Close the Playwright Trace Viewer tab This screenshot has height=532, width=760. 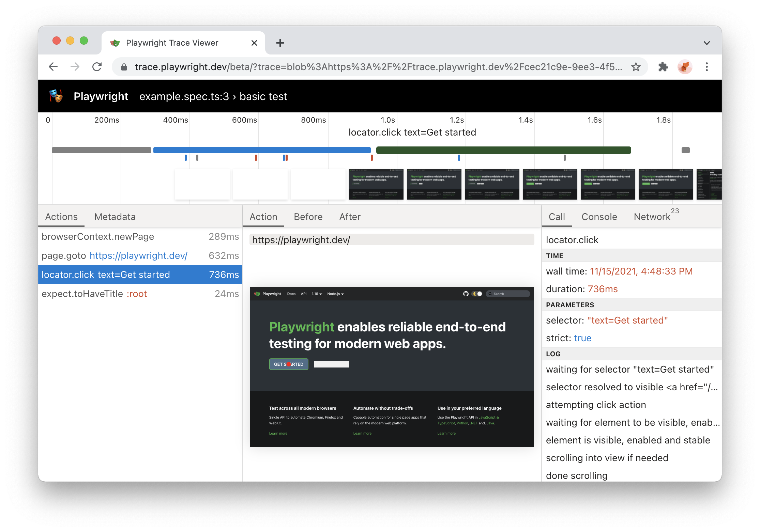point(254,43)
